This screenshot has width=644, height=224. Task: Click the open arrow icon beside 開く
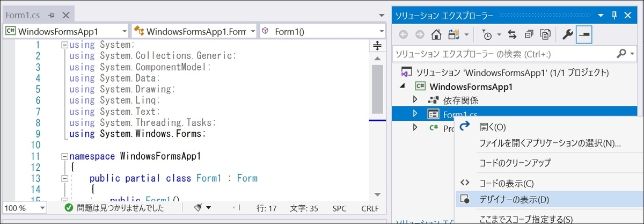pos(465,126)
